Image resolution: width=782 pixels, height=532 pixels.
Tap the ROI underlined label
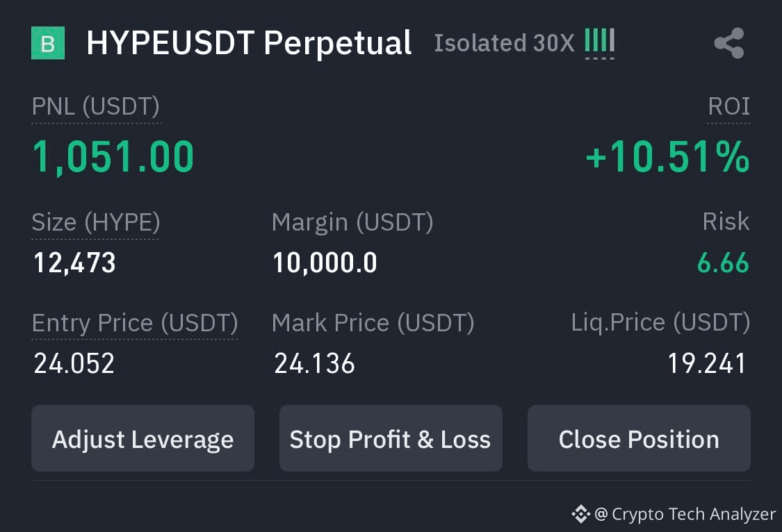(728, 106)
